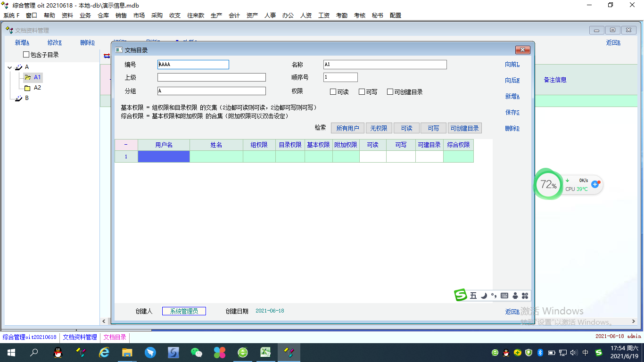The image size is (644, 362).
Task: Click the A2 folder icon in tree
Action: (27, 88)
